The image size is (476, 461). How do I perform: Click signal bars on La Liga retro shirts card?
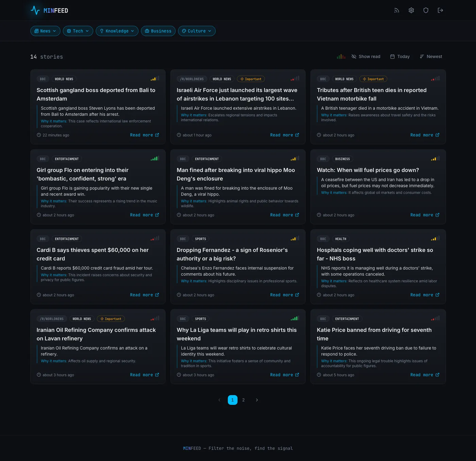click(x=295, y=318)
